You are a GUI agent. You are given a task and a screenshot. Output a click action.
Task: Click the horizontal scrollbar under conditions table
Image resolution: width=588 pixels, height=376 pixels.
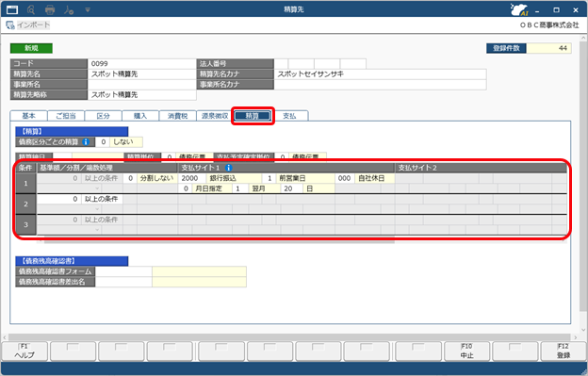[220, 240]
